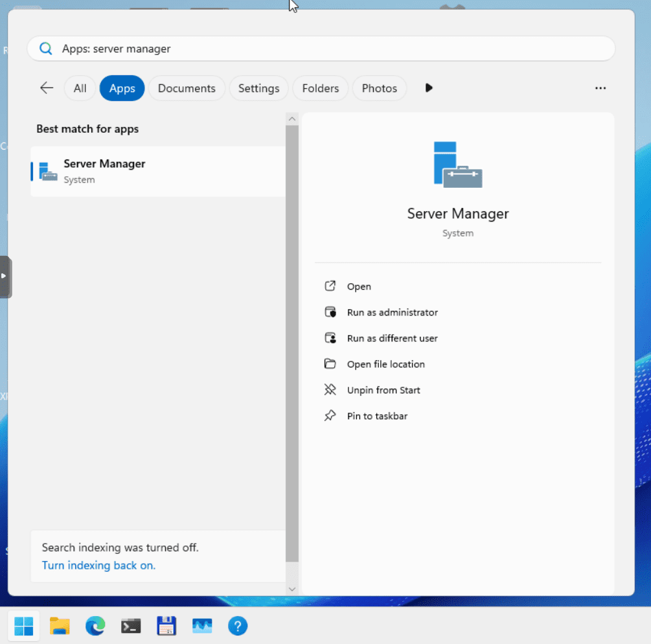Open file location of Server Manager
This screenshot has height=644, width=651.
tap(386, 364)
